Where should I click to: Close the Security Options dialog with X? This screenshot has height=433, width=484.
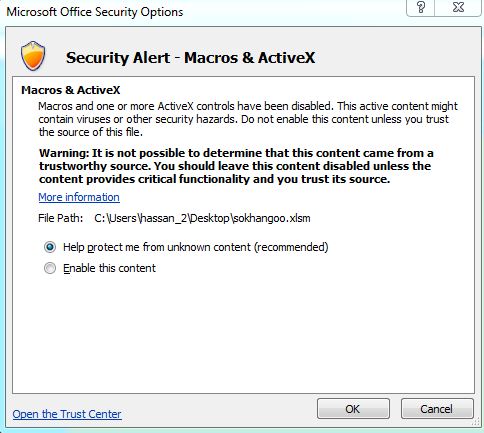point(458,7)
